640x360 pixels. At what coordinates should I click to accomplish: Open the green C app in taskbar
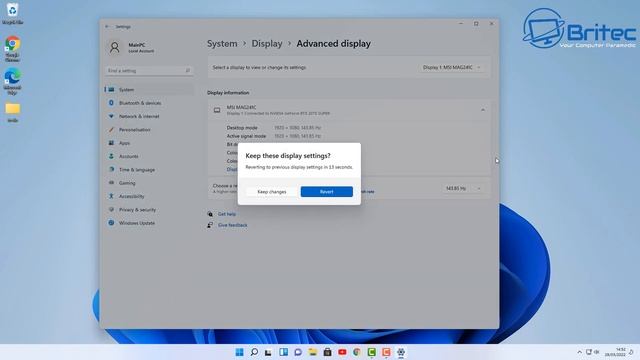(371, 352)
